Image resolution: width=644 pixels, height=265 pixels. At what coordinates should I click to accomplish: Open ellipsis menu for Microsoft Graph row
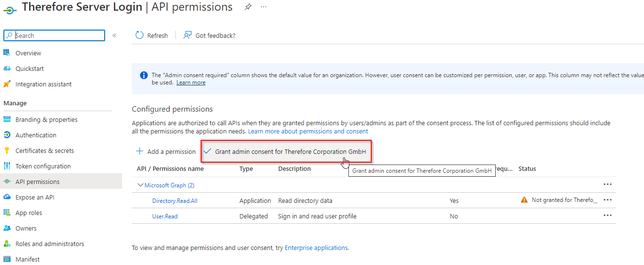point(608,184)
